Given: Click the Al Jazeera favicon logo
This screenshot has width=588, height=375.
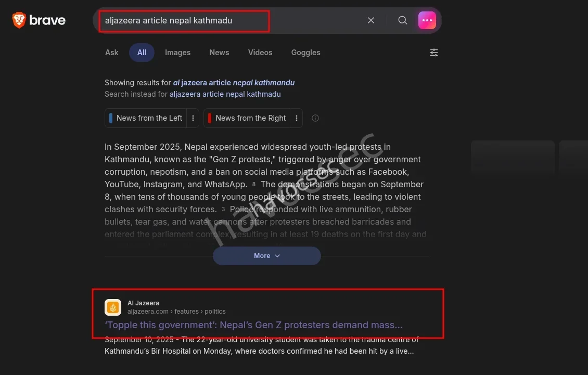Looking at the screenshot, I should click(x=113, y=307).
